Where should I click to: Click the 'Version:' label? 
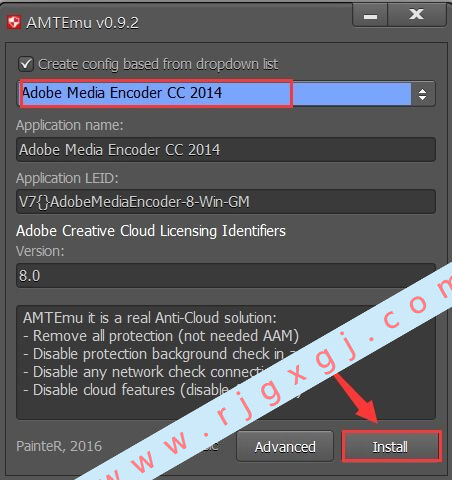(40, 251)
